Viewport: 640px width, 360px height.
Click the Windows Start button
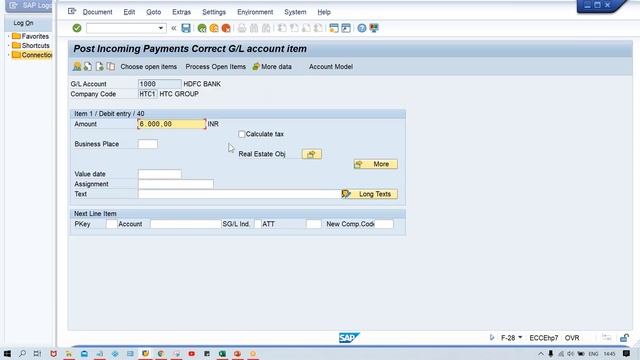point(7,353)
